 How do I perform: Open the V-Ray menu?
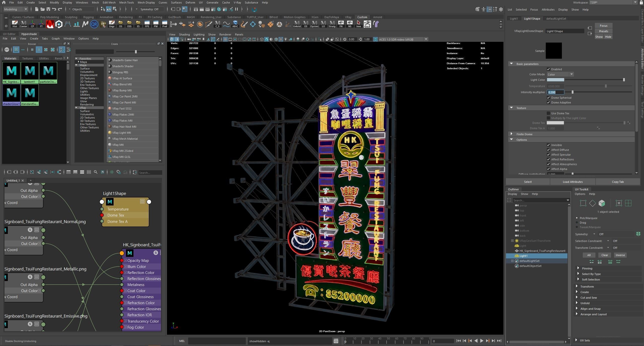click(x=237, y=3)
